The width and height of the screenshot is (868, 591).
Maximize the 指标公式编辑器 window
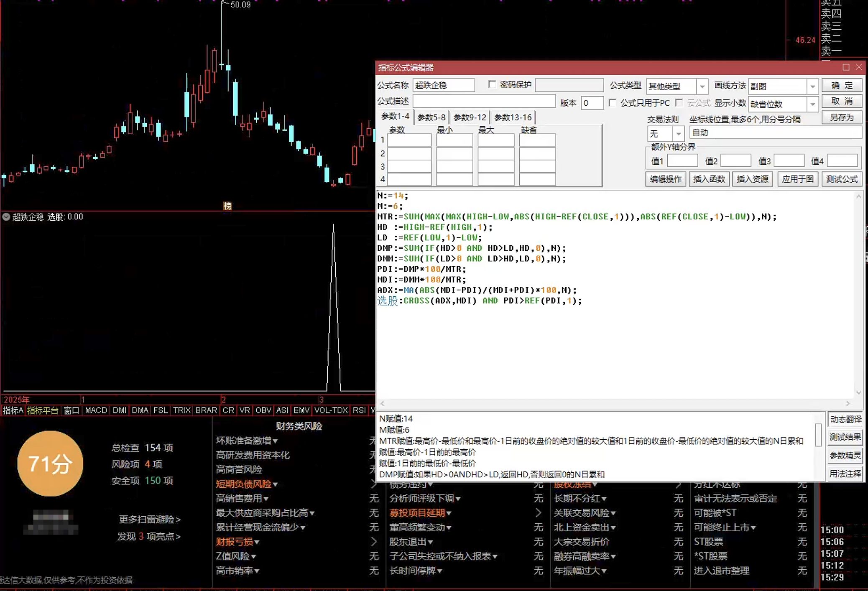click(846, 67)
